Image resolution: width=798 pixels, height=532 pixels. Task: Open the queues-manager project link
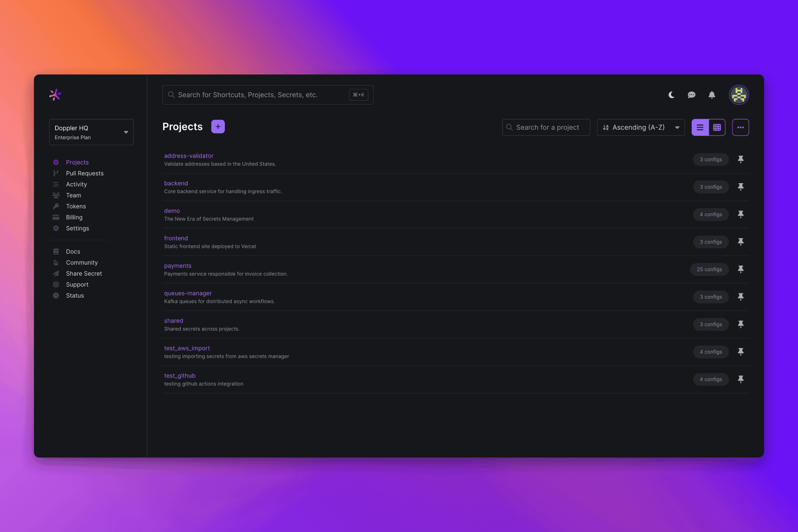(x=188, y=293)
